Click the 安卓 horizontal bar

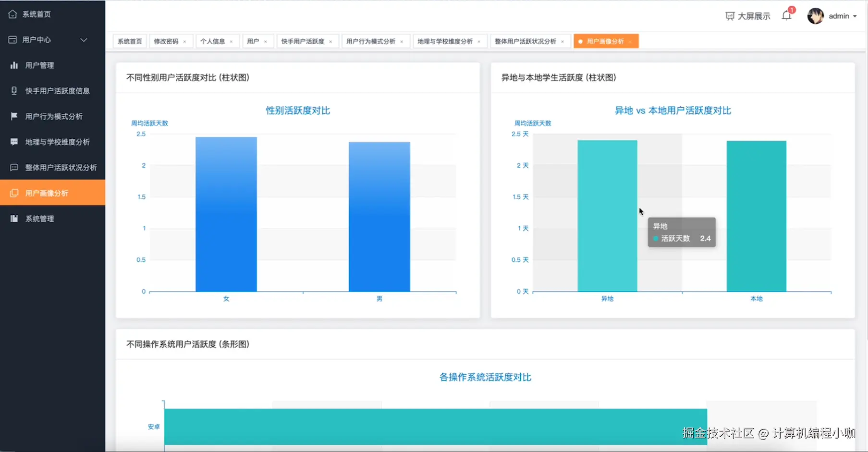click(436, 427)
